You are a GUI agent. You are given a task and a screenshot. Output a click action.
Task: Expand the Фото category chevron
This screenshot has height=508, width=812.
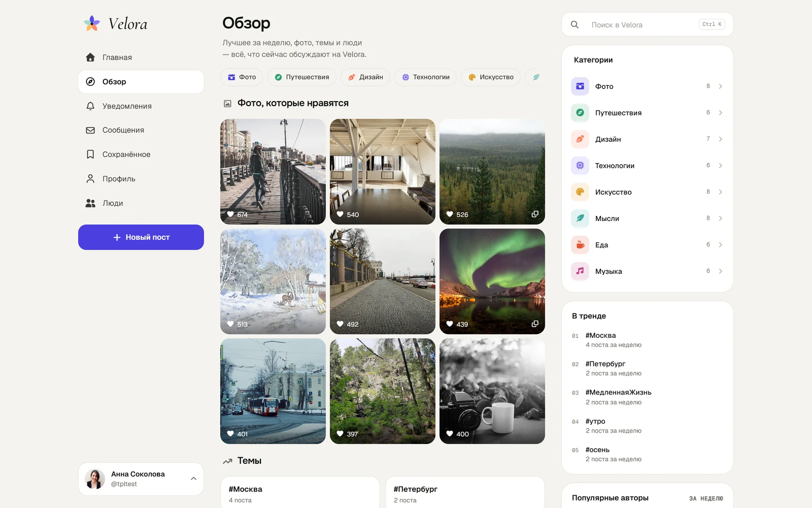720,86
